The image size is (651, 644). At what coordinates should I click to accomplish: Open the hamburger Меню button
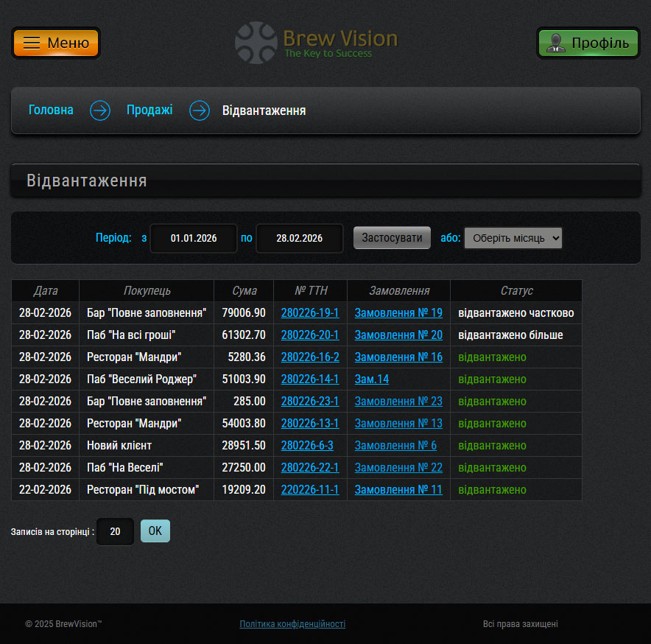[56, 43]
